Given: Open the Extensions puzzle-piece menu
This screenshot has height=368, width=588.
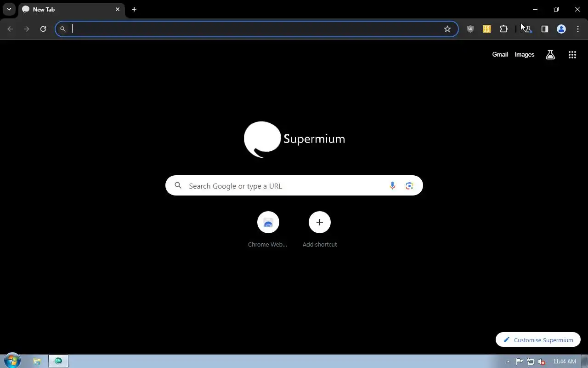Looking at the screenshot, I should (503, 29).
